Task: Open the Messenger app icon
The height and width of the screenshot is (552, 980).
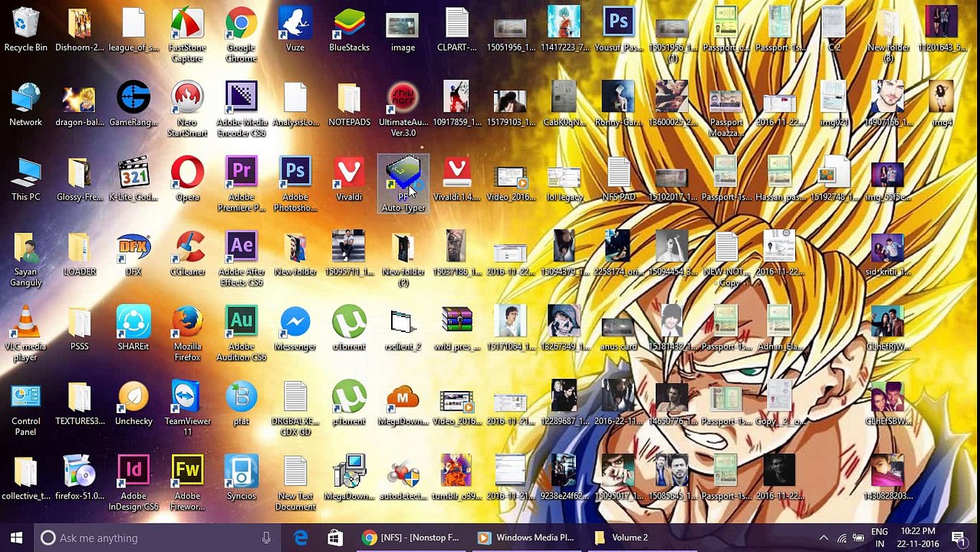Action: pyautogui.click(x=294, y=329)
